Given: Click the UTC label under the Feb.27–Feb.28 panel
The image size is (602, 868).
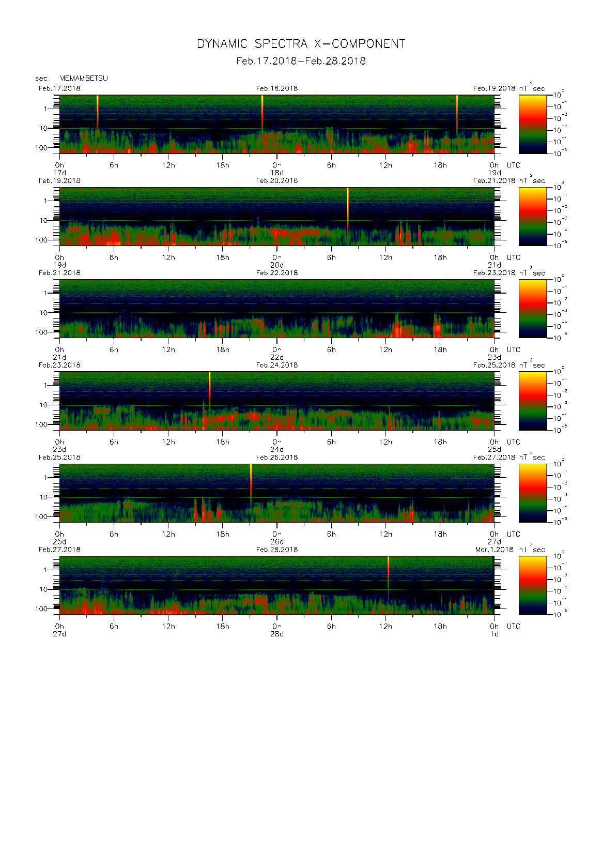Looking at the screenshot, I should (513, 626).
